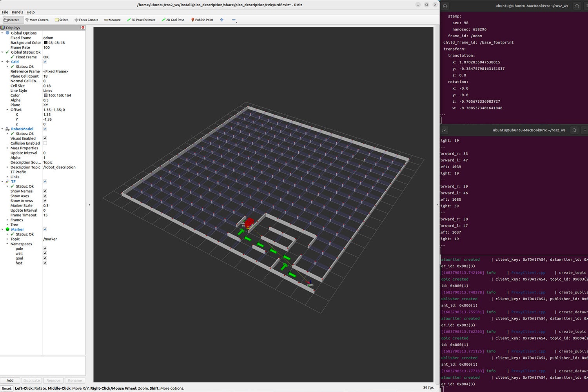The image size is (588, 392).
Task: Click the Background Color swatch
Action: point(45,43)
